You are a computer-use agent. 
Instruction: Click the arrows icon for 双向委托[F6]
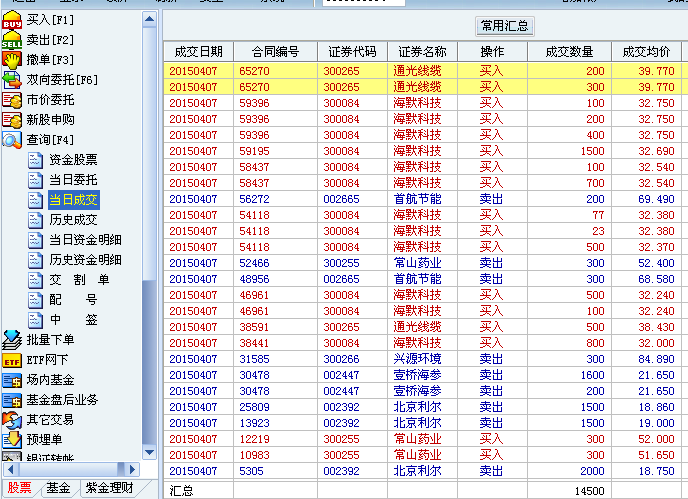click(12, 80)
